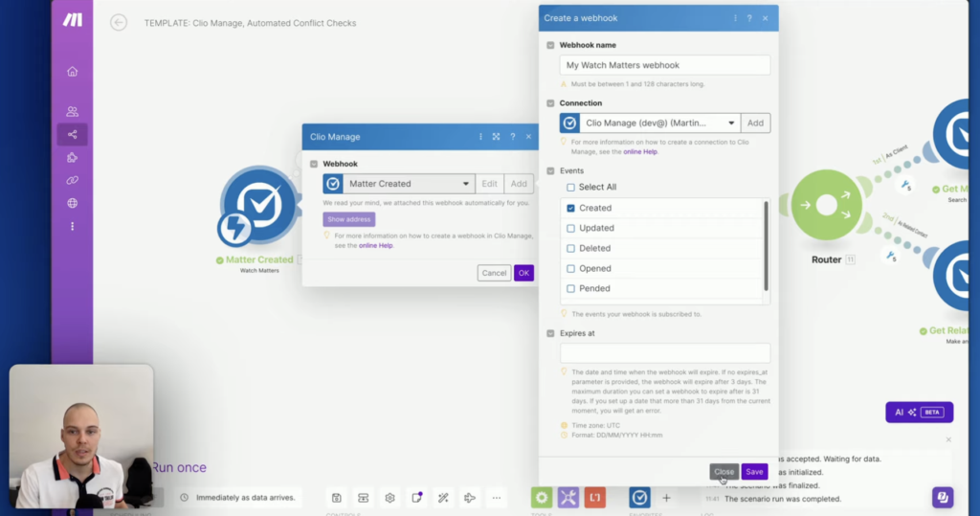Open the green Flow control tools icon
The width and height of the screenshot is (980, 516).
click(x=542, y=498)
